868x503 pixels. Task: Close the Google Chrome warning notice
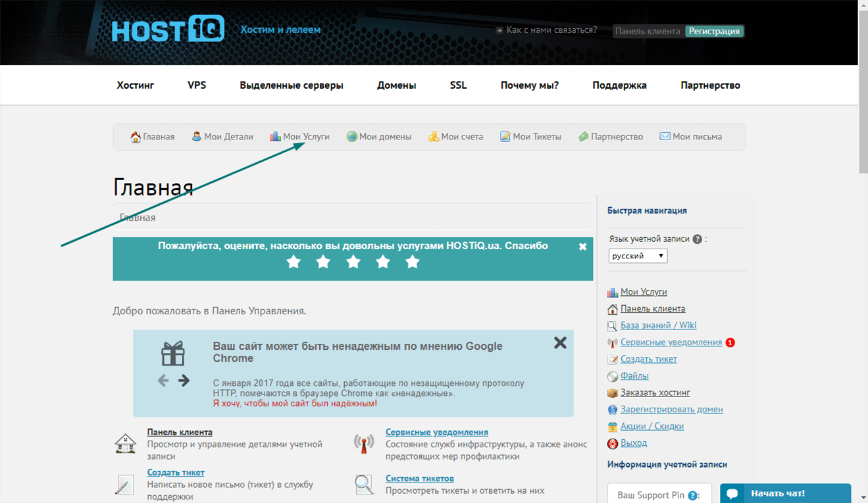(560, 343)
